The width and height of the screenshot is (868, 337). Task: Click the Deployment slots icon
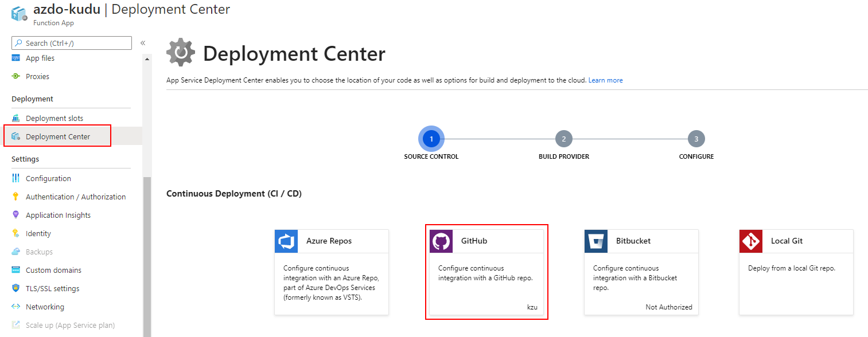tap(16, 118)
